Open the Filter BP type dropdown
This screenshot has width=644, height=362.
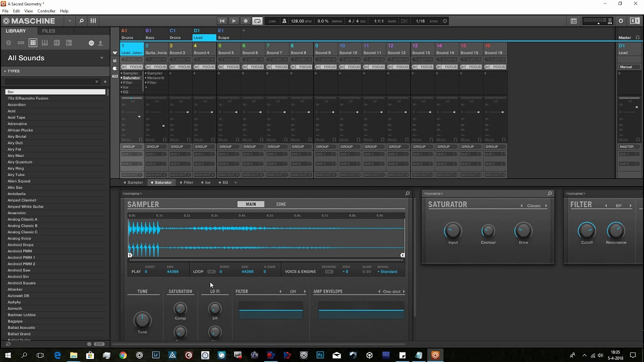click(x=618, y=206)
